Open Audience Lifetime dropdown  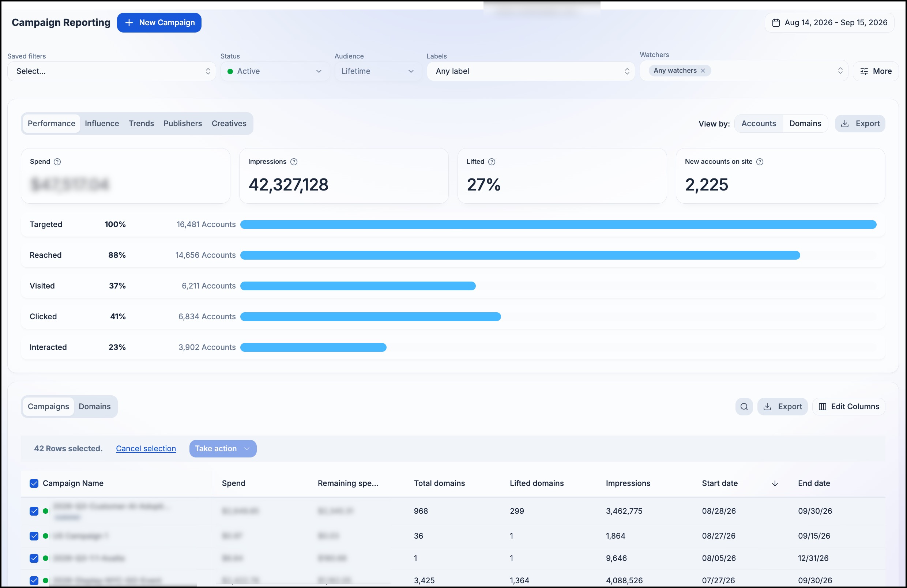click(378, 71)
